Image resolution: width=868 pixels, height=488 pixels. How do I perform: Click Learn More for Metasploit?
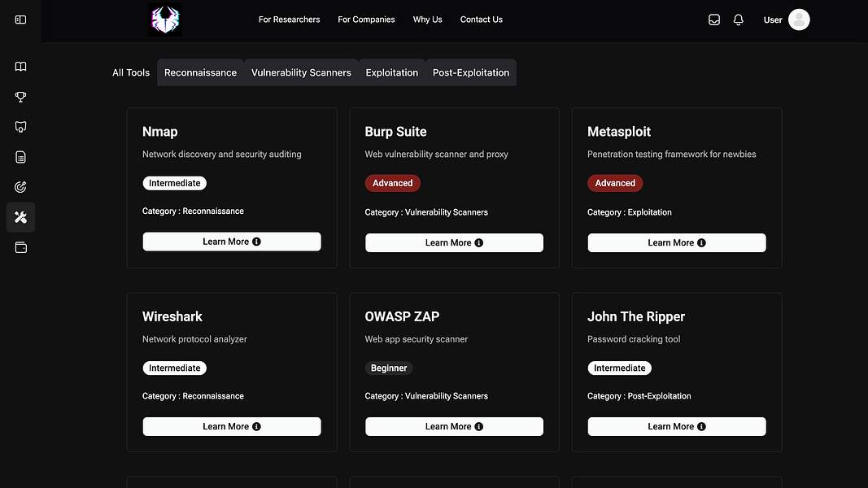677,243
